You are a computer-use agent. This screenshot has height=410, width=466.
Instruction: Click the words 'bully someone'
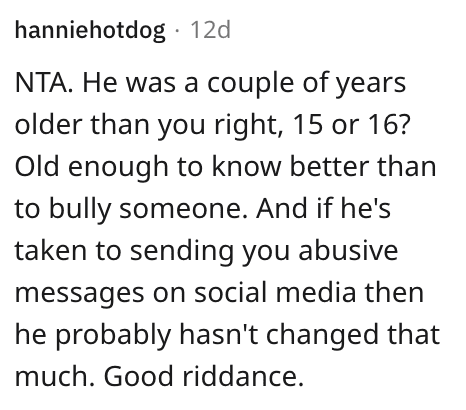pos(149,210)
